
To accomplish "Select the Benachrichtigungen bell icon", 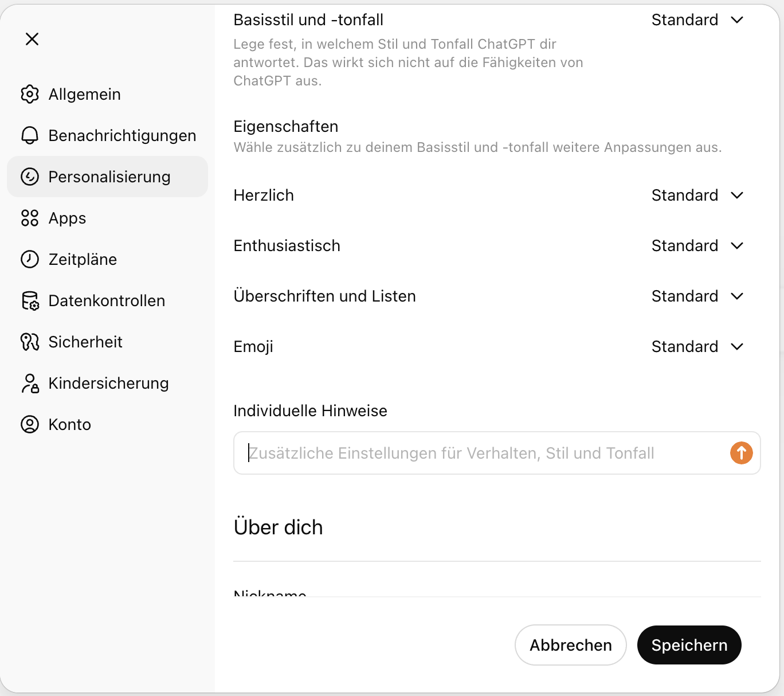I will pos(30,135).
